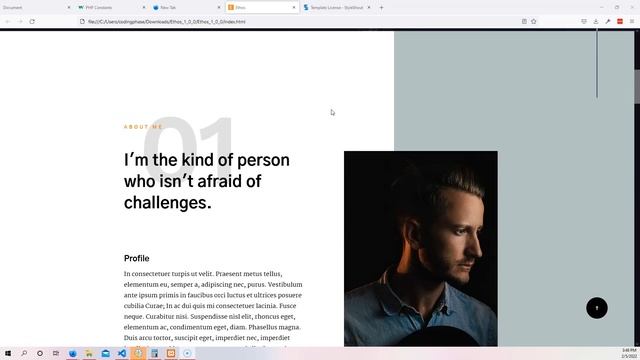Open a new browser tab with plus

(381, 7)
